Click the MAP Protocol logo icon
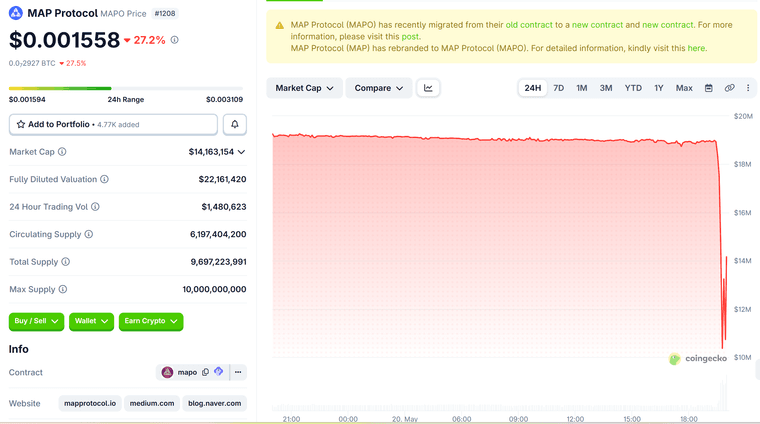Image resolution: width=760 pixels, height=424 pixels. (16, 13)
